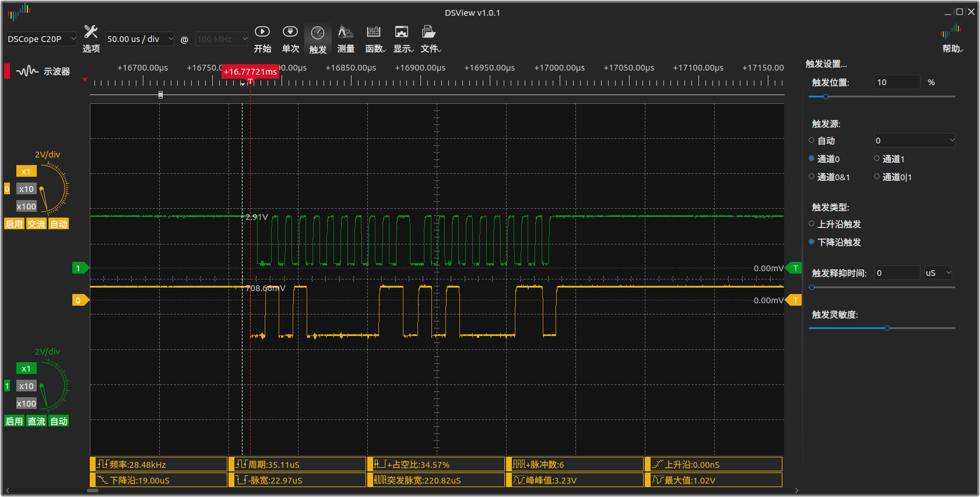Click the +占空比 duty cycle measurement

[x=436, y=464]
